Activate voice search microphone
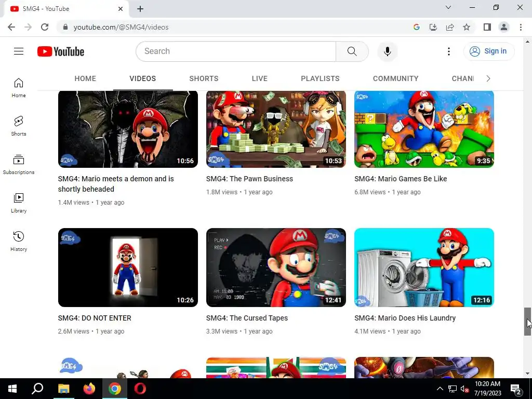 pos(387,51)
